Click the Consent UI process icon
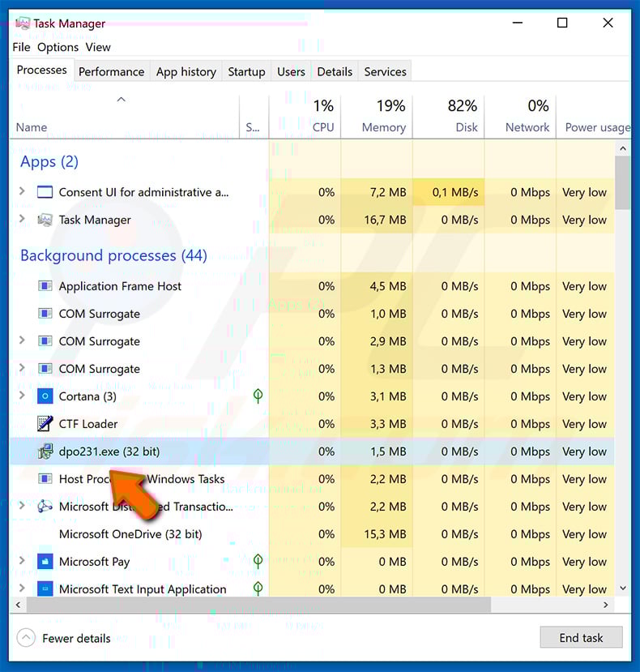 pyautogui.click(x=45, y=192)
